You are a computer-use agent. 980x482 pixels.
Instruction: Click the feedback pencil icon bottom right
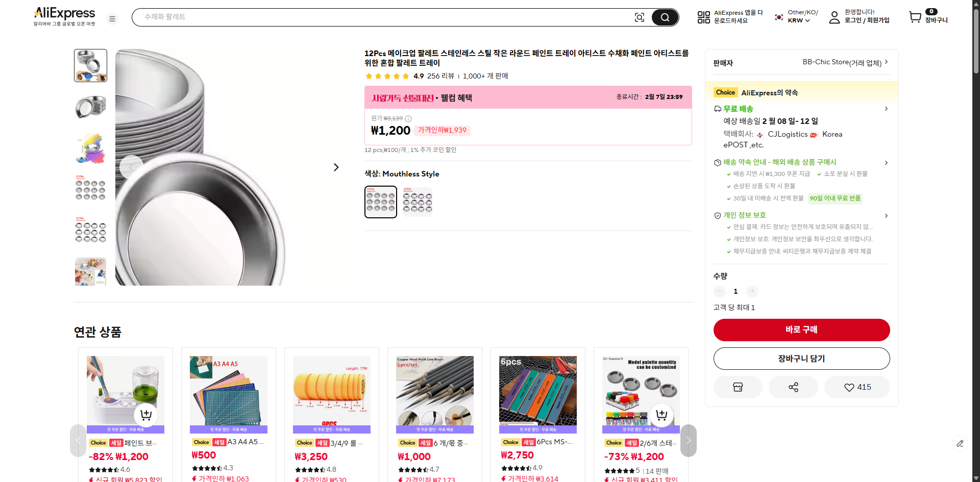coord(961,444)
